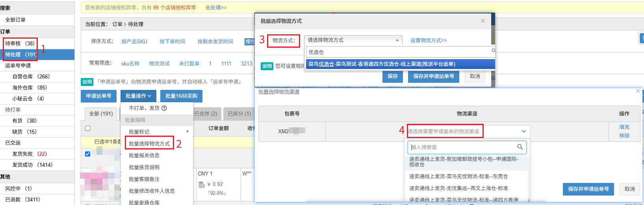Toggle the select-all orders checkbox

[87, 128]
